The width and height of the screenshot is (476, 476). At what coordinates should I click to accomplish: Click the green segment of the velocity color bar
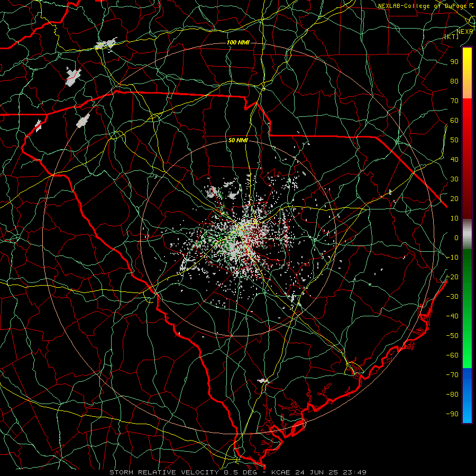click(x=467, y=308)
